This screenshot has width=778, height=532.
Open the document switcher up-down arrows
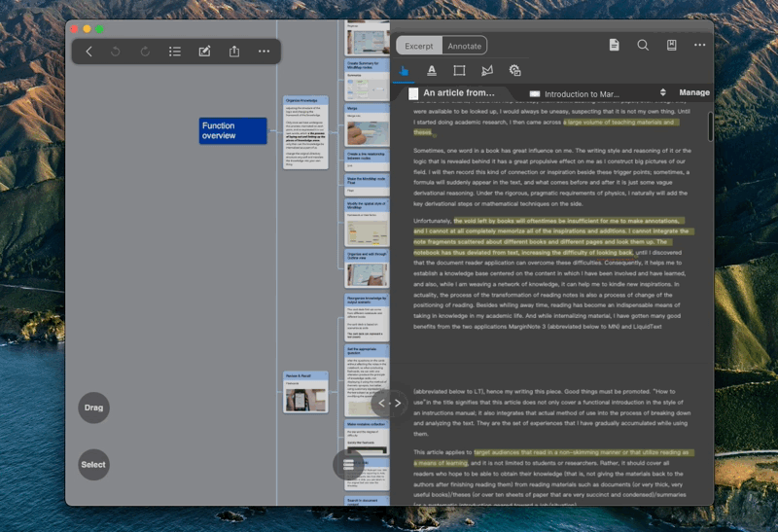[x=663, y=92]
